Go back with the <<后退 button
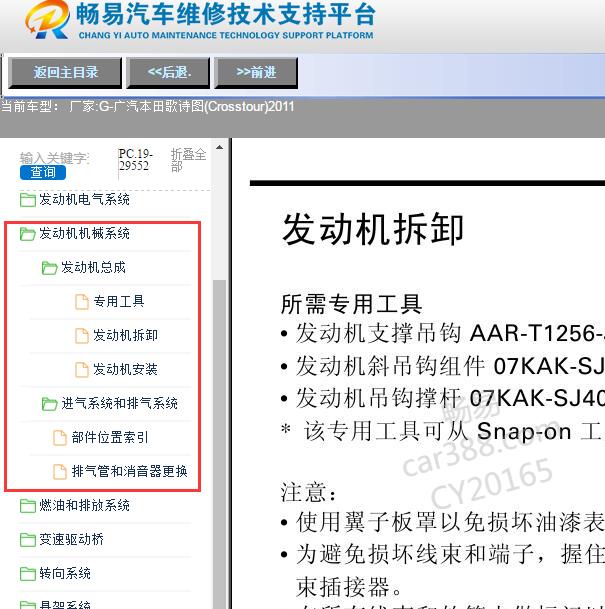 (x=169, y=73)
